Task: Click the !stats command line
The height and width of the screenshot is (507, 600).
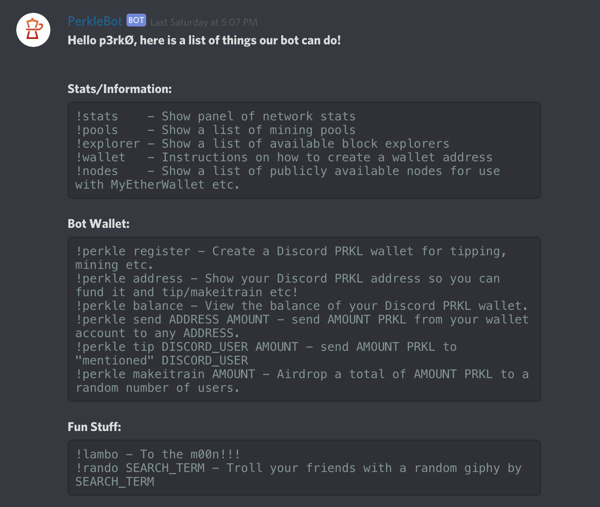Action: click(x=215, y=116)
